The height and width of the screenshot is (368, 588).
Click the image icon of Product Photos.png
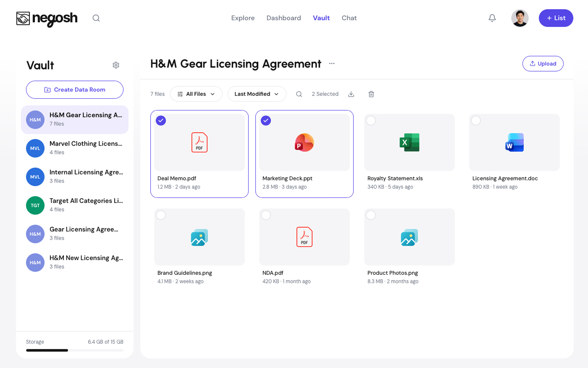(x=409, y=237)
